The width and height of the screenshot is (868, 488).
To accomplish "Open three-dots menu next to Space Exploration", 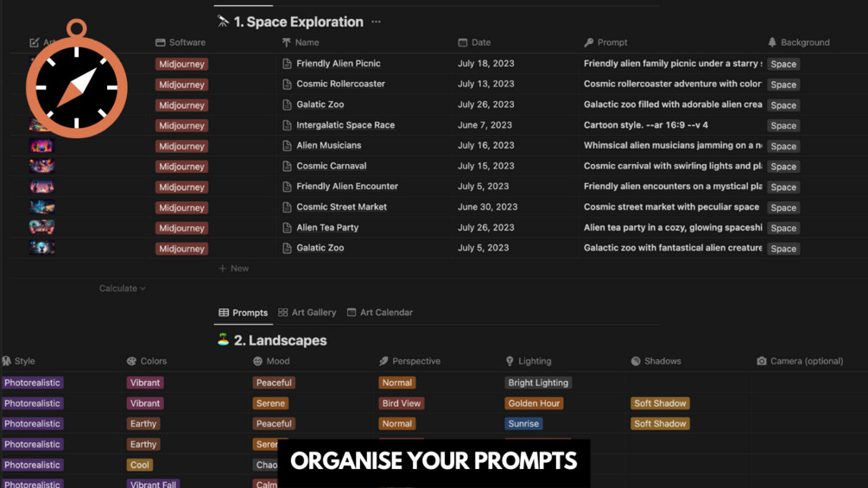I will (x=376, y=22).
